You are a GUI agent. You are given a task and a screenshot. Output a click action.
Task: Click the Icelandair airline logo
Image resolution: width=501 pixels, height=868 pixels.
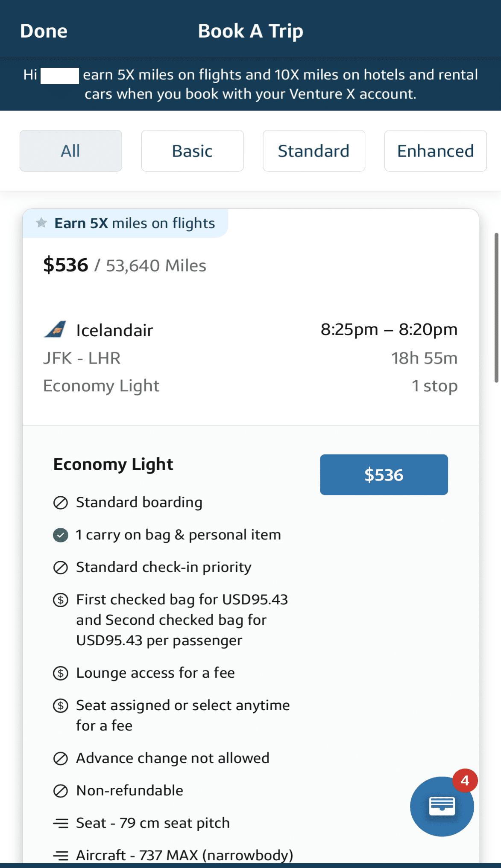pos(55,329)
